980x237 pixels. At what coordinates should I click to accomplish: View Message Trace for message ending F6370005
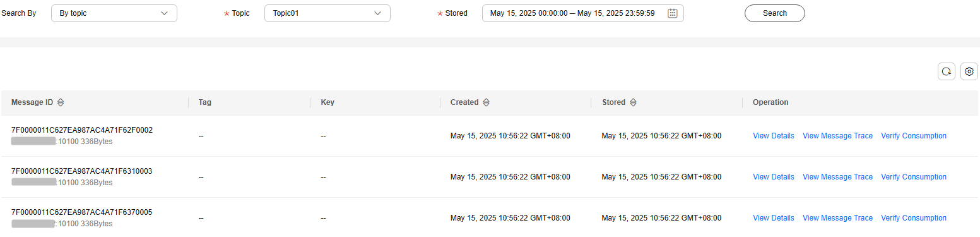pyautogui.click(x=837, y=218)
